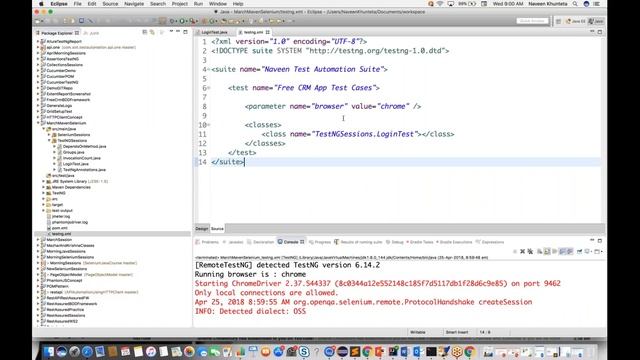Click the Quick Access search field
640x360 pixels.
pyautogui.click(x=532, y=21)
